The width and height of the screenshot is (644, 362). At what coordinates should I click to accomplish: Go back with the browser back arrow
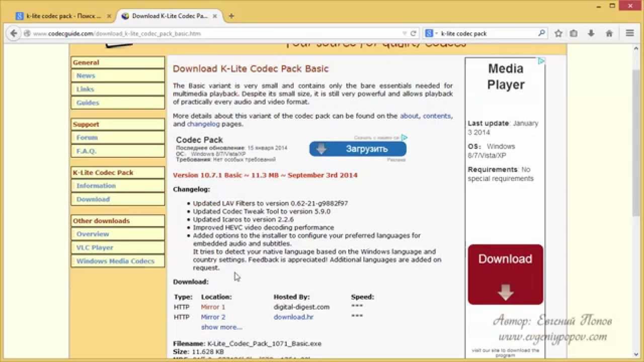pos(13,33)
